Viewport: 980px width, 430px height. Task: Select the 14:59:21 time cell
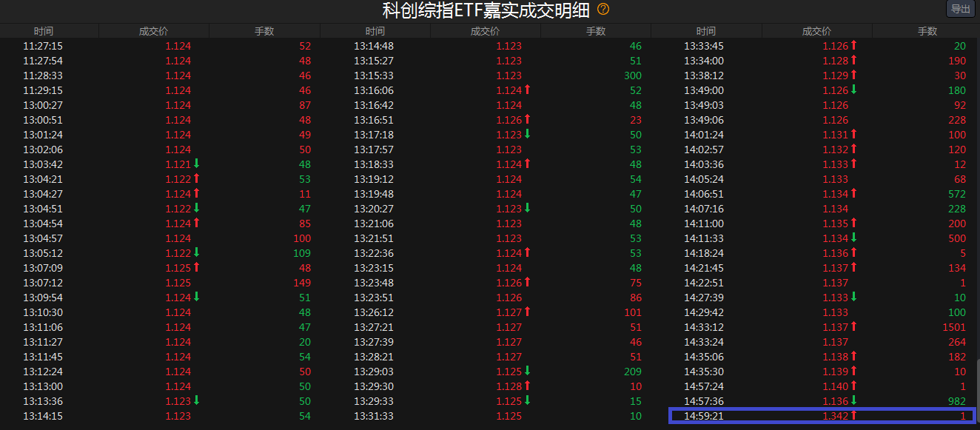[704, 416]
